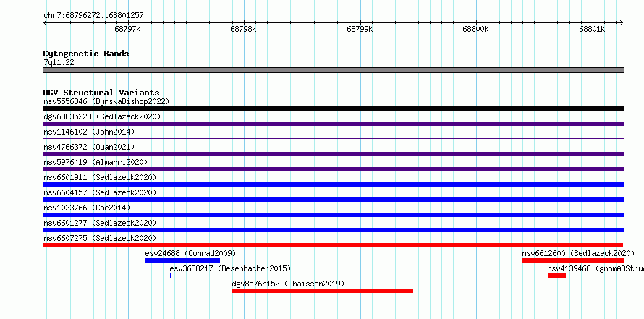The width and height of the screenshot is (644, 319).
Task: Click the short nsv4139468 red bar
Action: coord(556,276)
